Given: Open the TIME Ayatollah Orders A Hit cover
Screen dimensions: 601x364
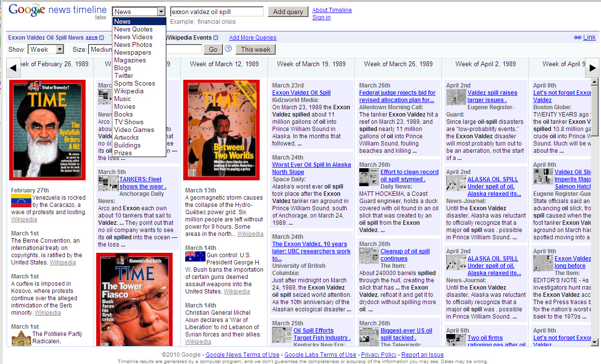Looking at the screenshot, I should tap(47, 130).
